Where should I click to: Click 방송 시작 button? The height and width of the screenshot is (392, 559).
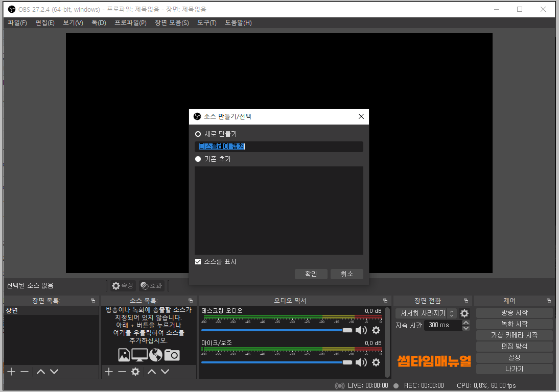click(x=515, y=312)
